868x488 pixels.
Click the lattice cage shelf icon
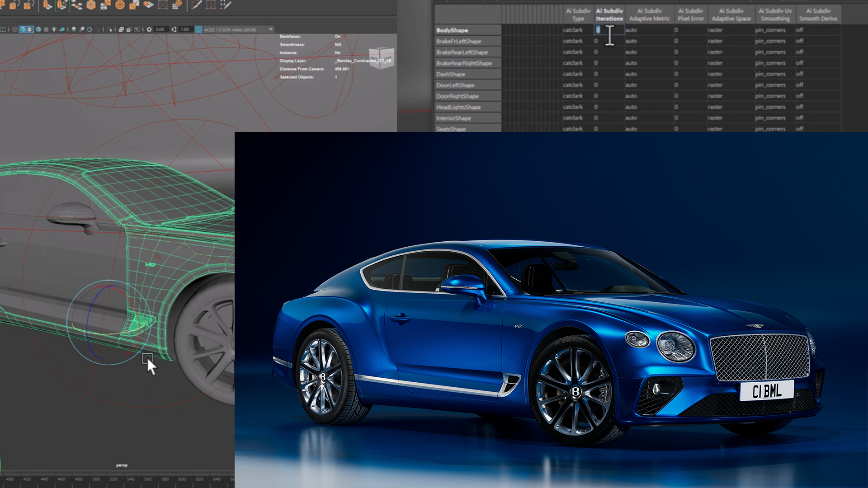(x=163, y=5)
